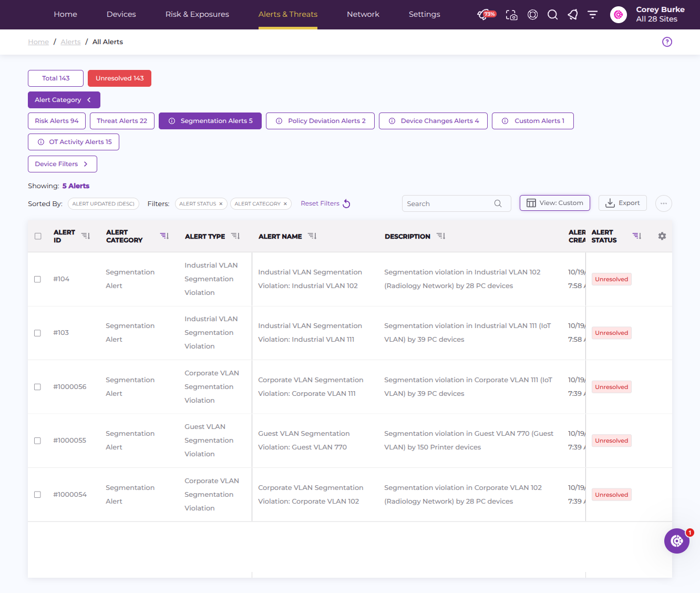Select the checkbox for alert #1000055
Screen dimensions: 700x593
tap(37, 441)
